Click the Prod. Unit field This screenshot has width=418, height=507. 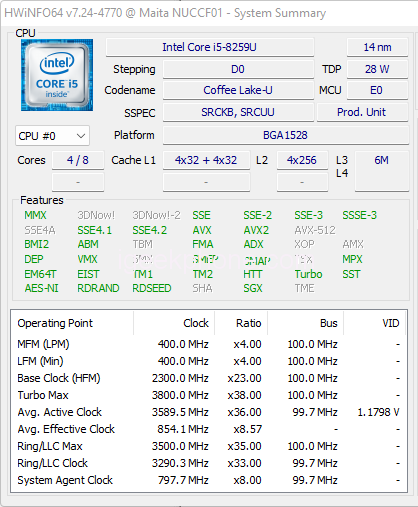(362, 112)
